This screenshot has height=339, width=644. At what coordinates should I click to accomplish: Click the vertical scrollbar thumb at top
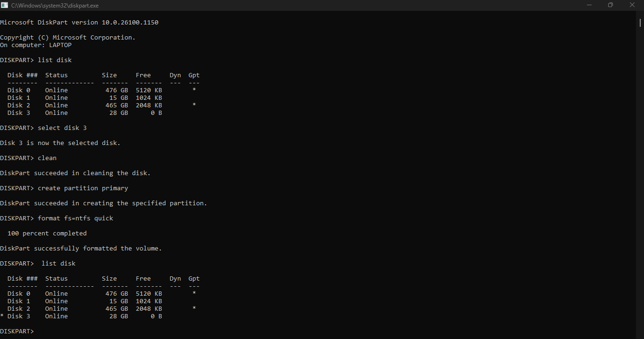tap(640, 22)
